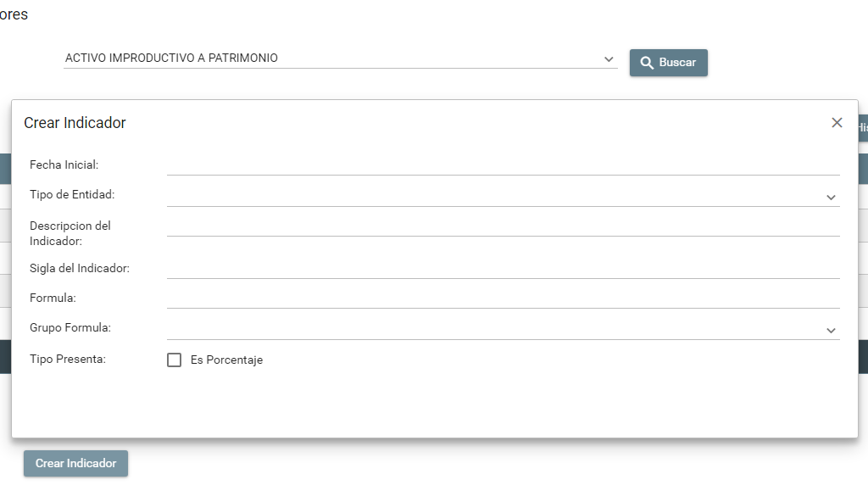Tick the Es Porcentaje checkbox
This screenshot has width=868, height=502.
pos(175,360)
